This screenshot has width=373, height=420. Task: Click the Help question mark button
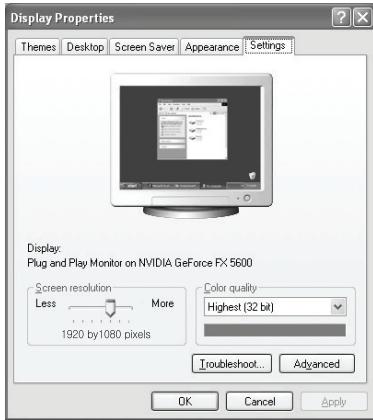tap(341, 17)
